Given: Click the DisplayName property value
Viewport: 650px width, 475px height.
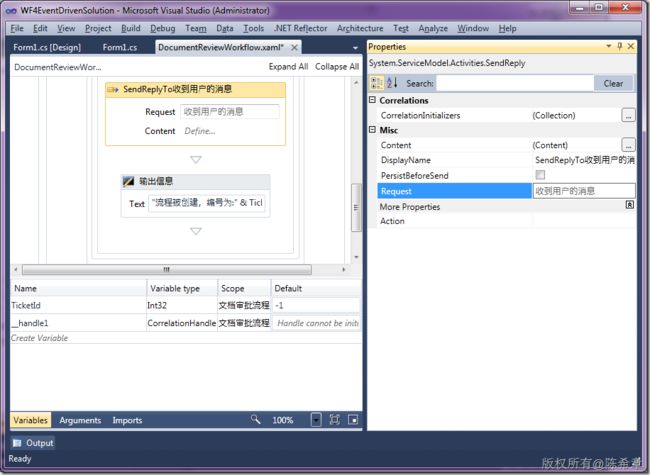Looking at the screenshot, I should [x=584, y=160].
